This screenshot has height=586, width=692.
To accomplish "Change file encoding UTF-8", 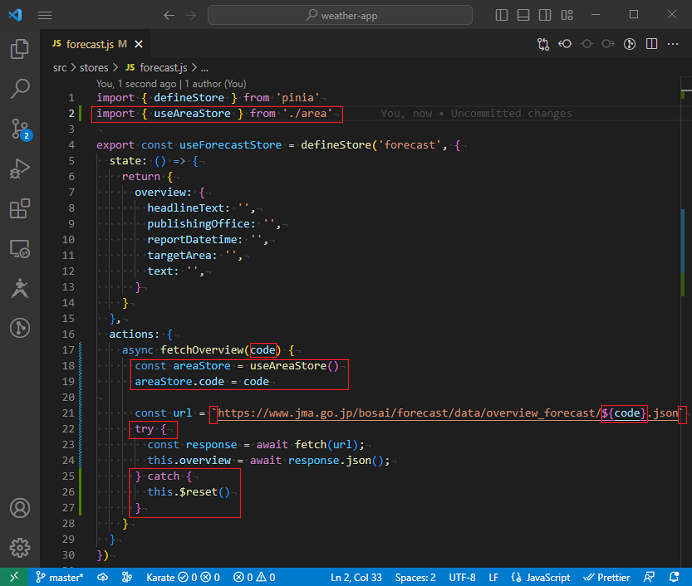I will click(x=462, y=577).
